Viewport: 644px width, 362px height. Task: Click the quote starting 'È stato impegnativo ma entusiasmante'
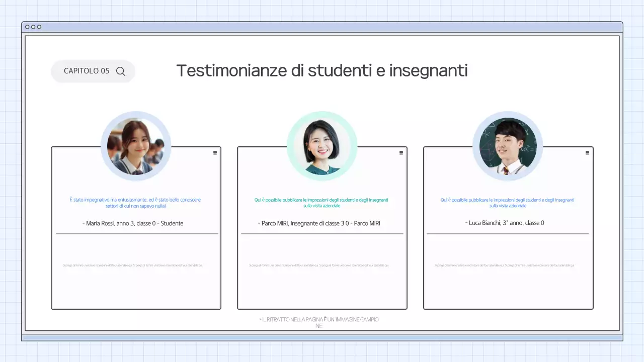click(x=135, y=203)
